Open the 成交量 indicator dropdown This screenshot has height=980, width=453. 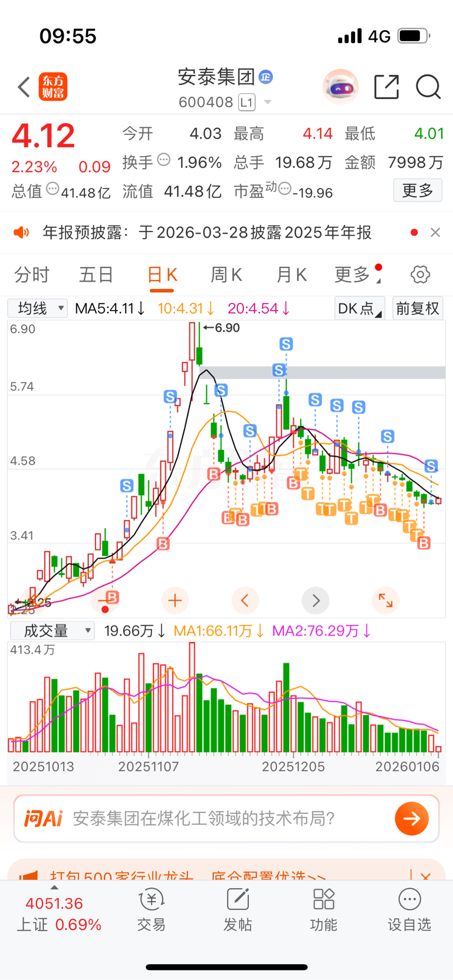(52, 631)
